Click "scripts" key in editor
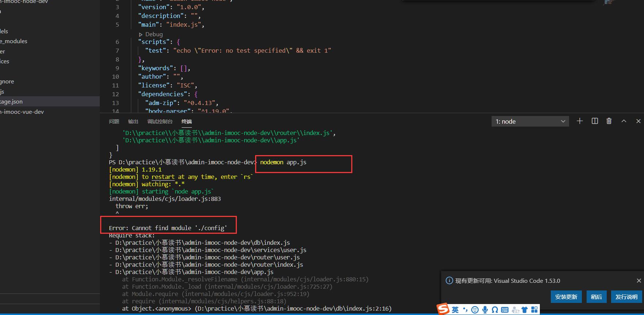The height and width of the screenshot is (315, 644). click(154, 42)
